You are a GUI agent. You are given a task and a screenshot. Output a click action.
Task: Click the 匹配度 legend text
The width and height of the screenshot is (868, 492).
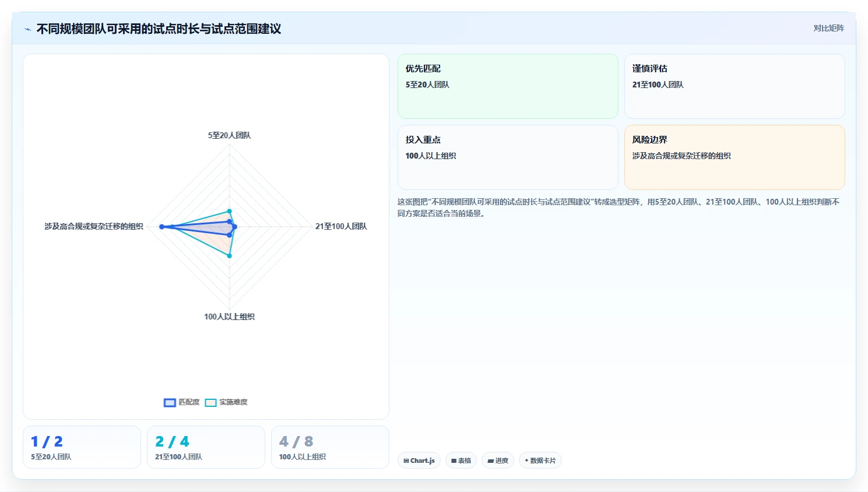click(x=189, y=402)
